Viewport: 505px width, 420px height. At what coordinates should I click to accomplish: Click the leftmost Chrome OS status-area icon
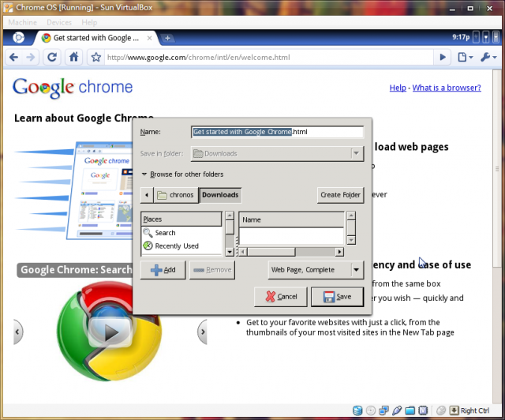476,37
